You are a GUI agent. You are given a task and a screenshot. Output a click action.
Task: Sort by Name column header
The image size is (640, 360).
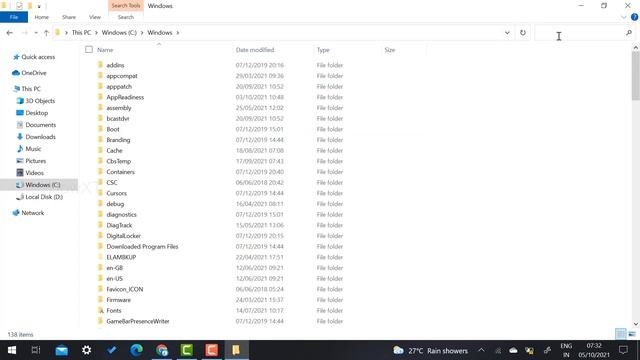point(105,50)
